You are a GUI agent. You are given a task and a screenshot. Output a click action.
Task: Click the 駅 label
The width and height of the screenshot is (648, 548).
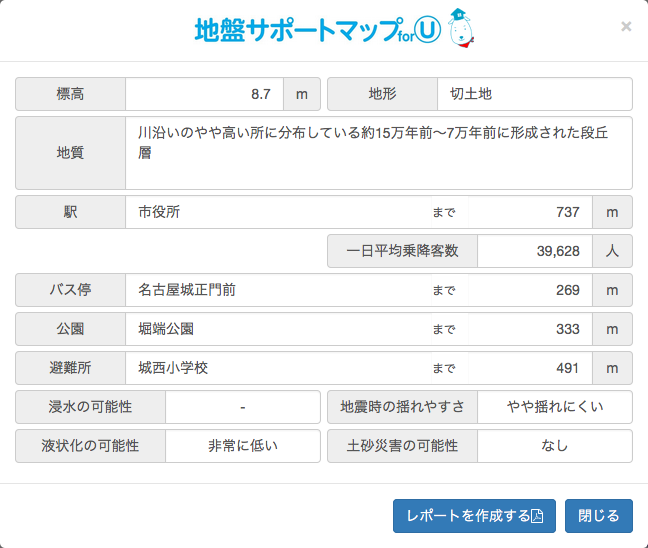(70, 212)
